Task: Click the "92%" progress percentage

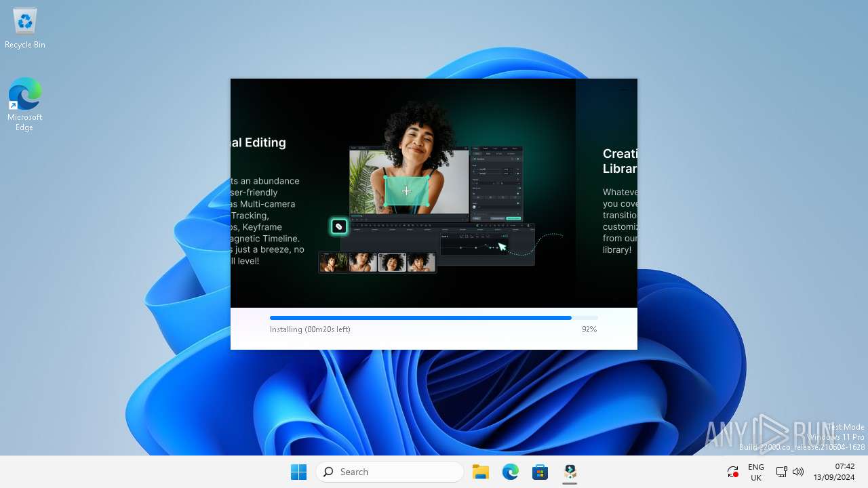Action: pyautogui.click(x=589, y=329)
